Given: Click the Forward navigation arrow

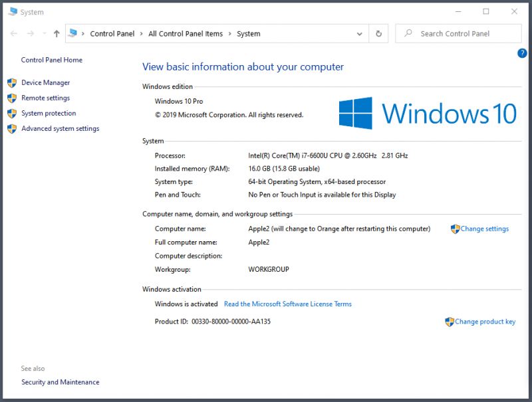Looking at the screenshot, I should click(x=30, y=34).
